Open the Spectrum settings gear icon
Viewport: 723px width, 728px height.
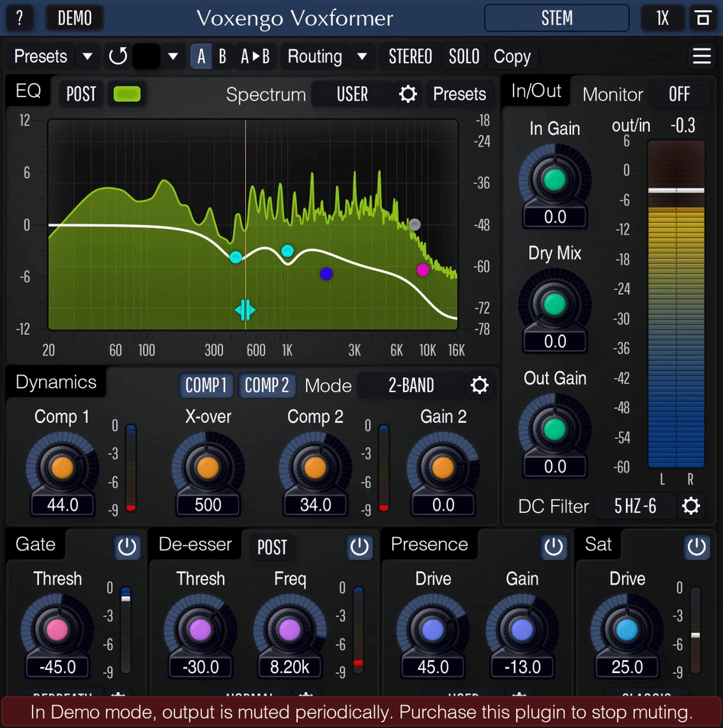click(408, 95)
